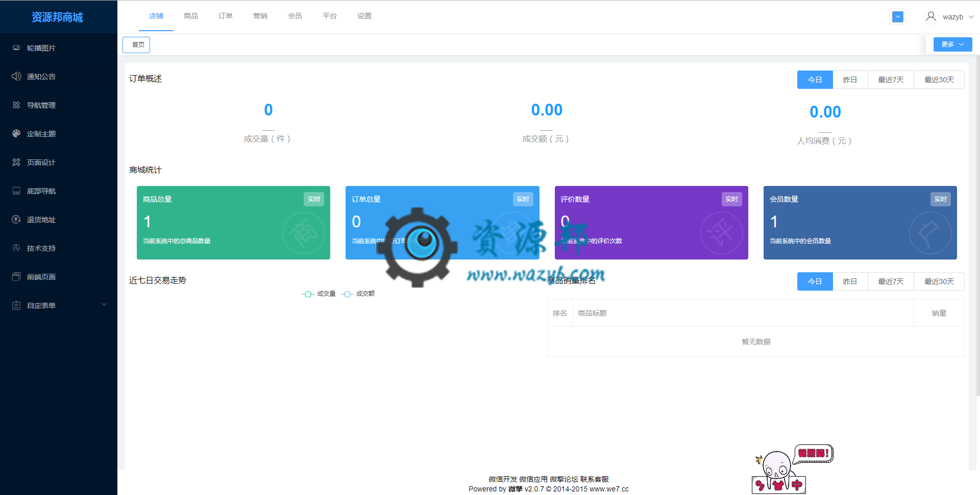Open 轮播图片 in the sidebar
Viewport: 980px width, 495px height.
59,48
